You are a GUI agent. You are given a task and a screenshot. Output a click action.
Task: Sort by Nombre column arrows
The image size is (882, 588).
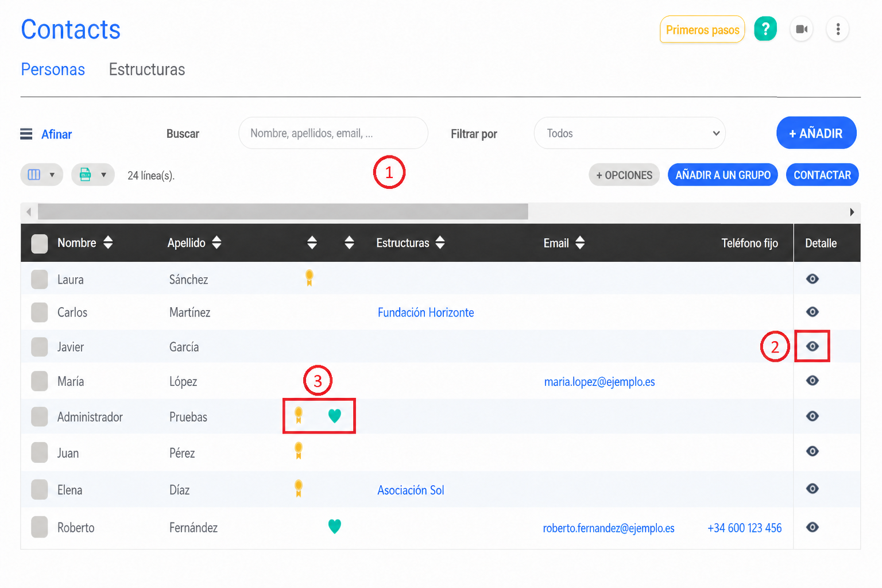108,242
